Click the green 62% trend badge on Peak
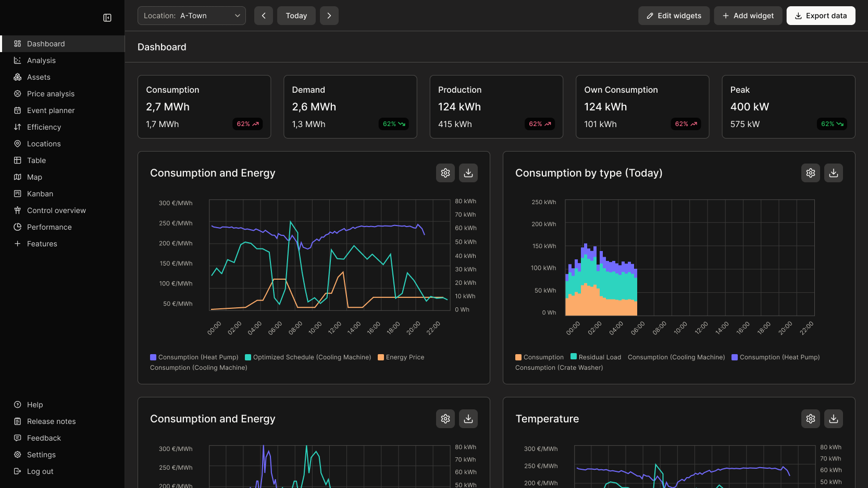Screen dimensions: 868x488 tap(832, 124)
